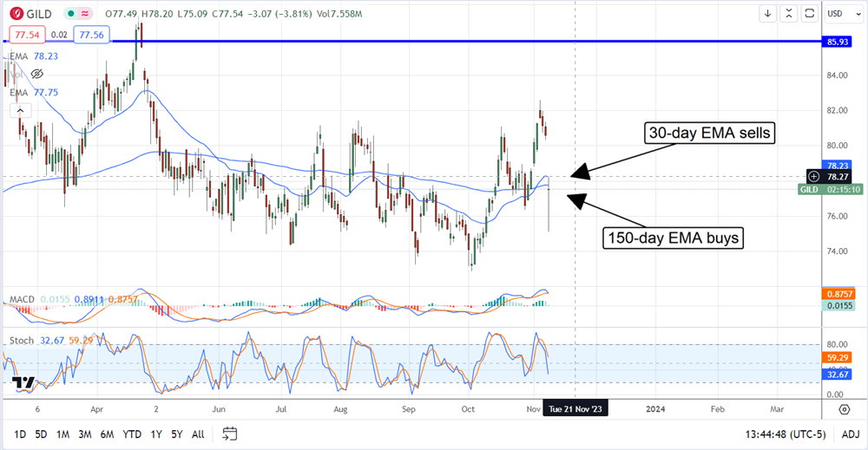Open the USD currency dropdown
This screenshot has width=868, height=450.
844,13
